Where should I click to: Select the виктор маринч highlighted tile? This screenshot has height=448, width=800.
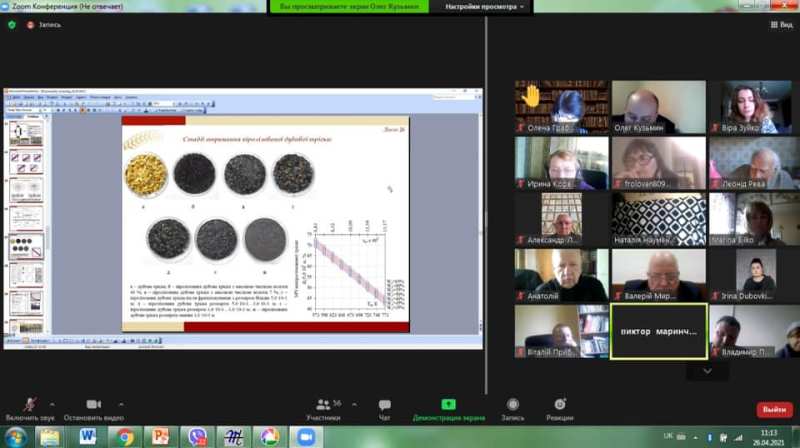click(x=659, y=331)
